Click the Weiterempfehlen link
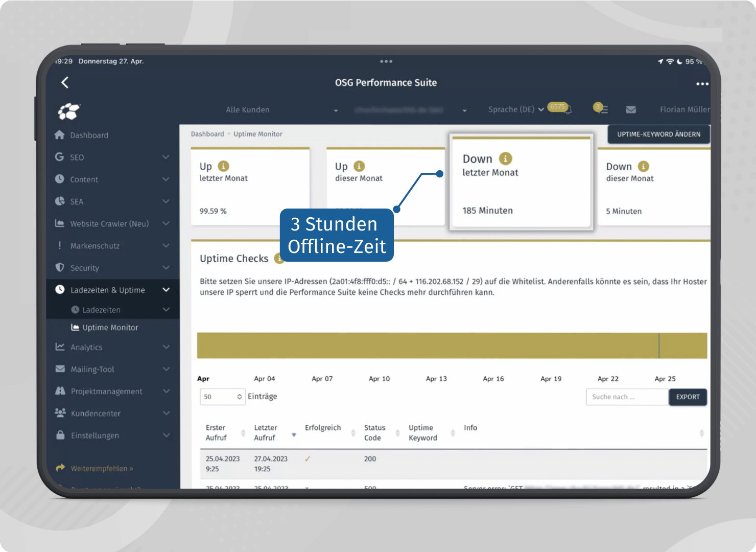Screen dimensions: 756x552 coord(102,468)
